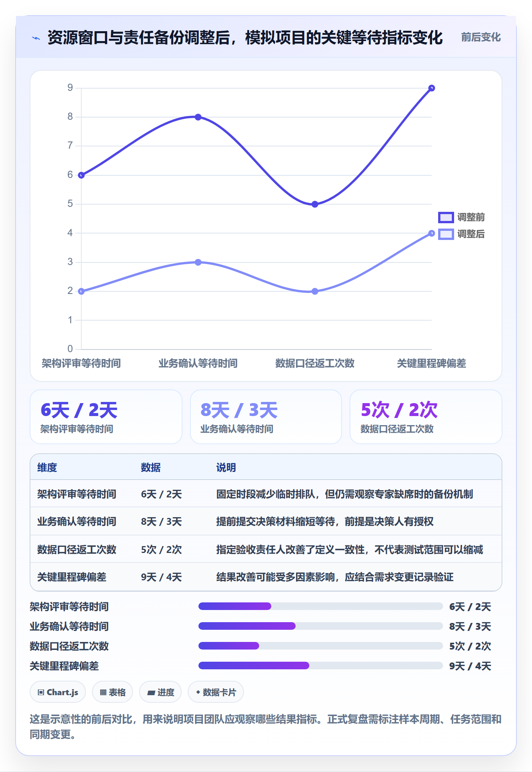Click the 调整前 data point at value 9
This screenshot has height=772, width=532.
[x=431, y=88]
